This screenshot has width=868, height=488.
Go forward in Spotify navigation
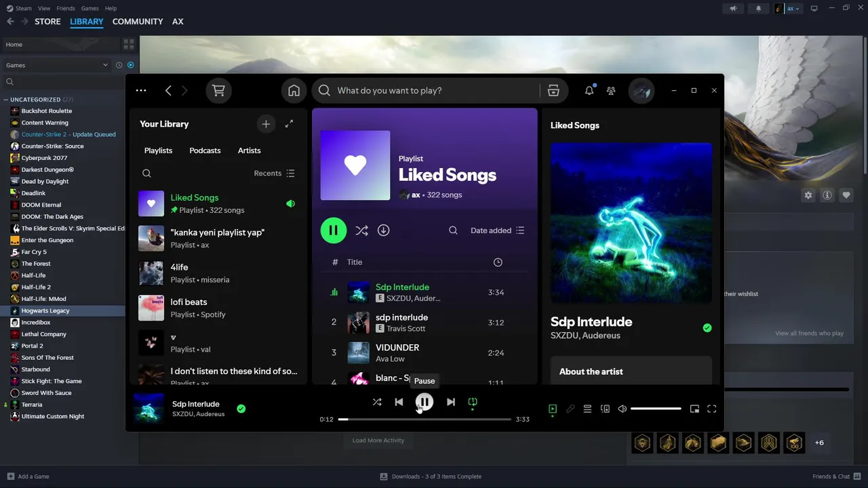pos(184,90)
